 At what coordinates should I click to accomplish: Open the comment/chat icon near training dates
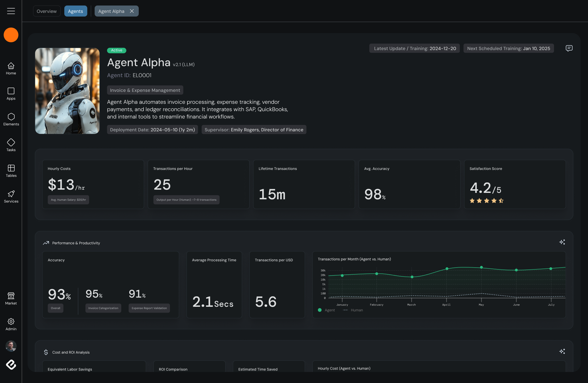click(569, 48)
